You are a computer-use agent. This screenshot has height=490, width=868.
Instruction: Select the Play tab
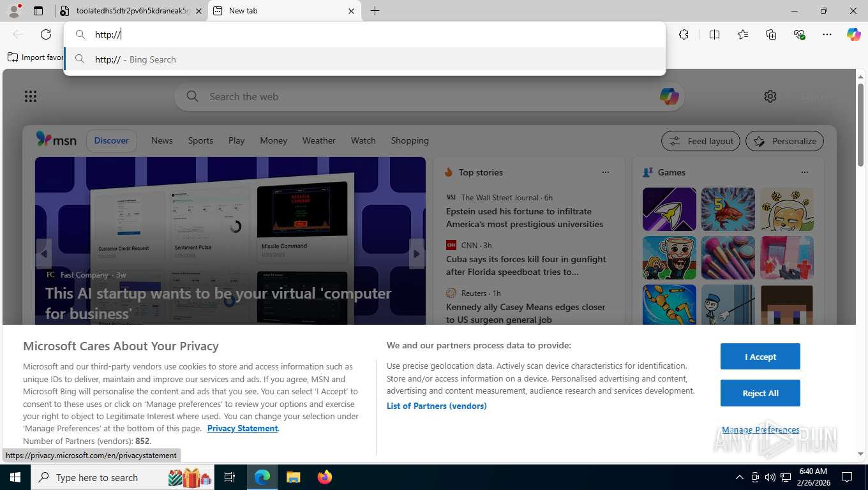(x=237, y=140)
